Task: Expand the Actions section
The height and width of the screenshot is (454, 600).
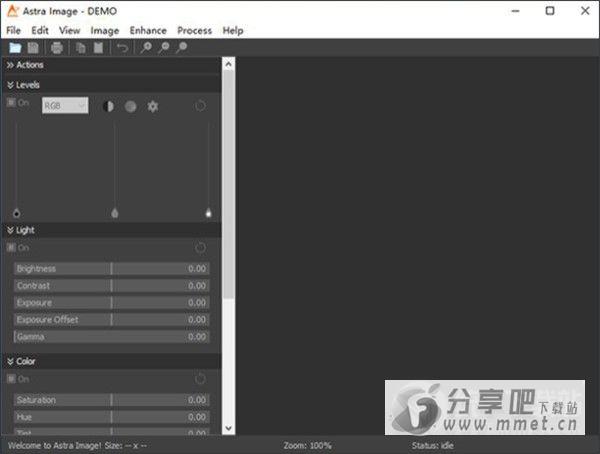Action: (112, 65)
